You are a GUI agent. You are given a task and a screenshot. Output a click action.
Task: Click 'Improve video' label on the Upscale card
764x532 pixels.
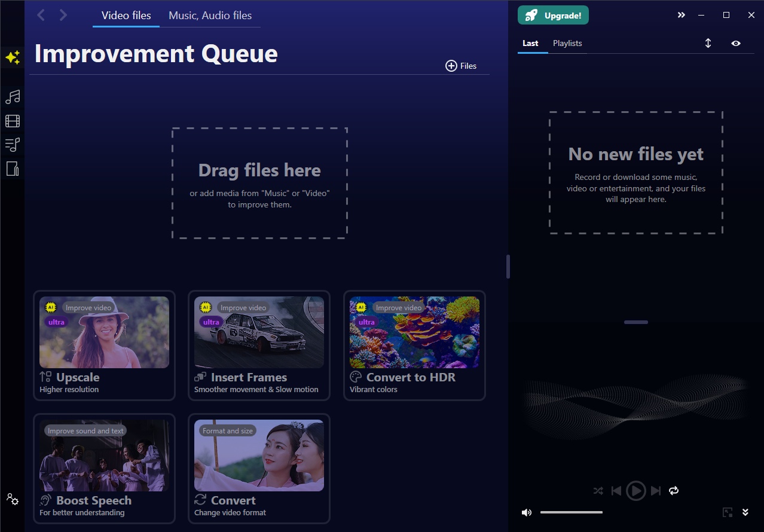click(88, 308)
